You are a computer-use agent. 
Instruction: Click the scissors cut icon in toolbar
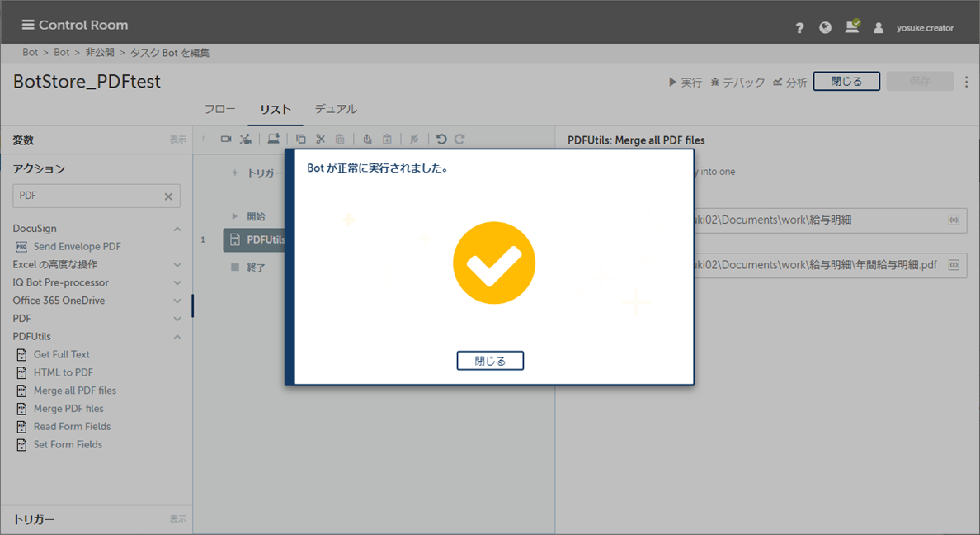321,140
